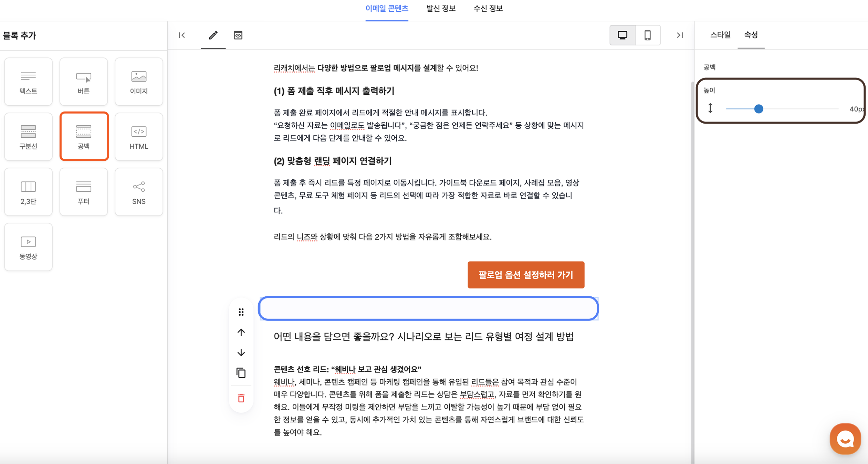
Task: Add a 푸터 footer block
Action: 84,192
